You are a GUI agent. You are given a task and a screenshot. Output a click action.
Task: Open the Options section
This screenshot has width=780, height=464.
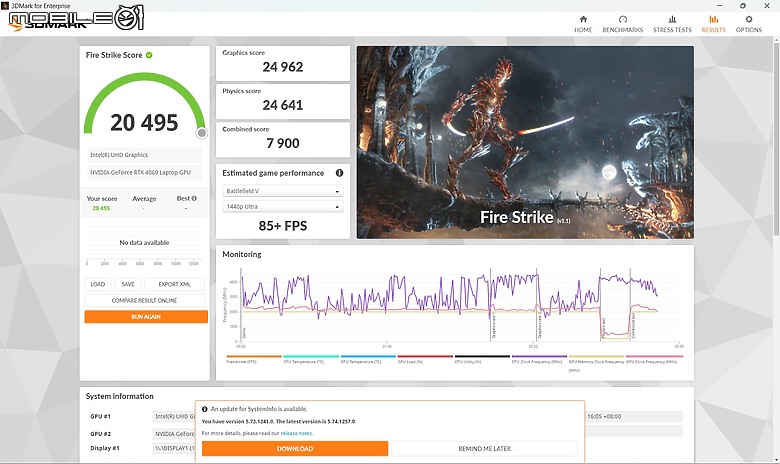pos(749,24)
